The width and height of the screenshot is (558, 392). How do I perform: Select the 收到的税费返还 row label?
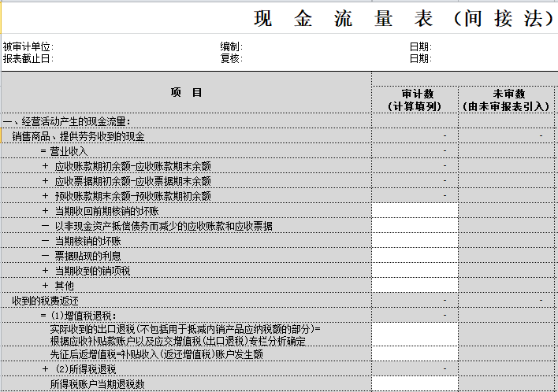[45, 301]
